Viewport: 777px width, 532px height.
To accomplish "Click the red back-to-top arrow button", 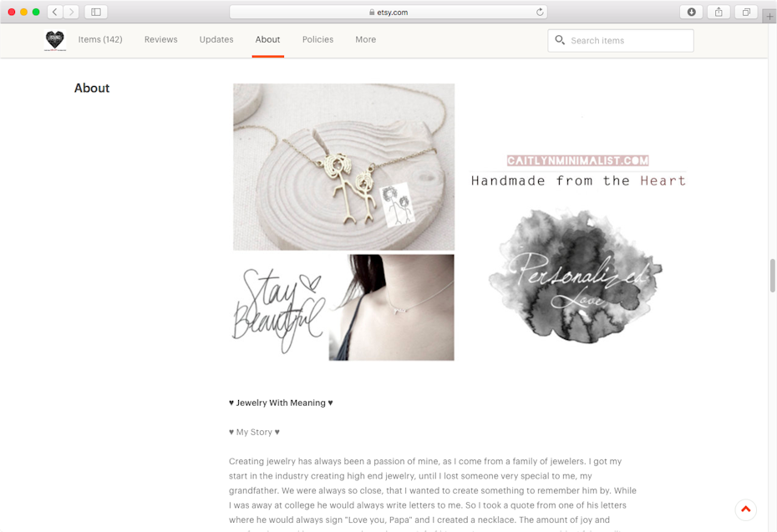I will pyautogui.click(x=746, y=509).
